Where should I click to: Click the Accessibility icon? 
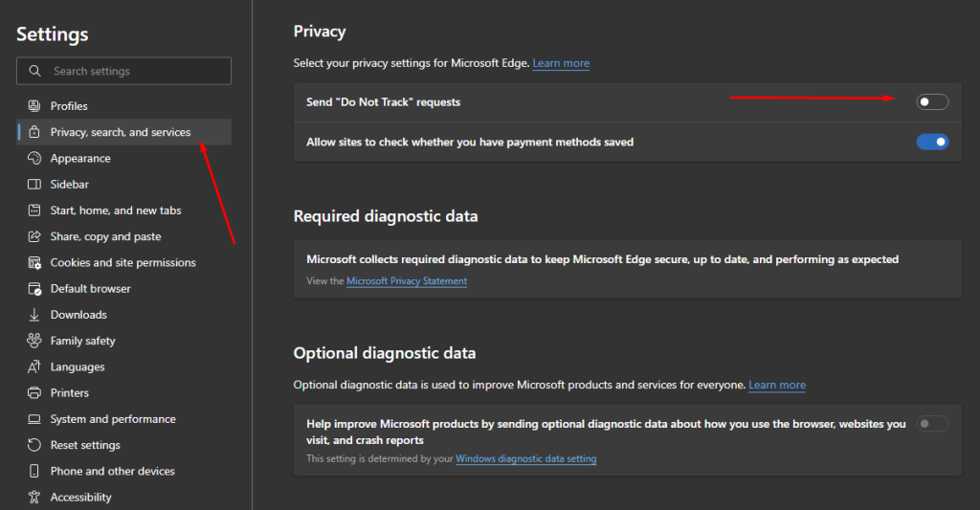(34, 497)
